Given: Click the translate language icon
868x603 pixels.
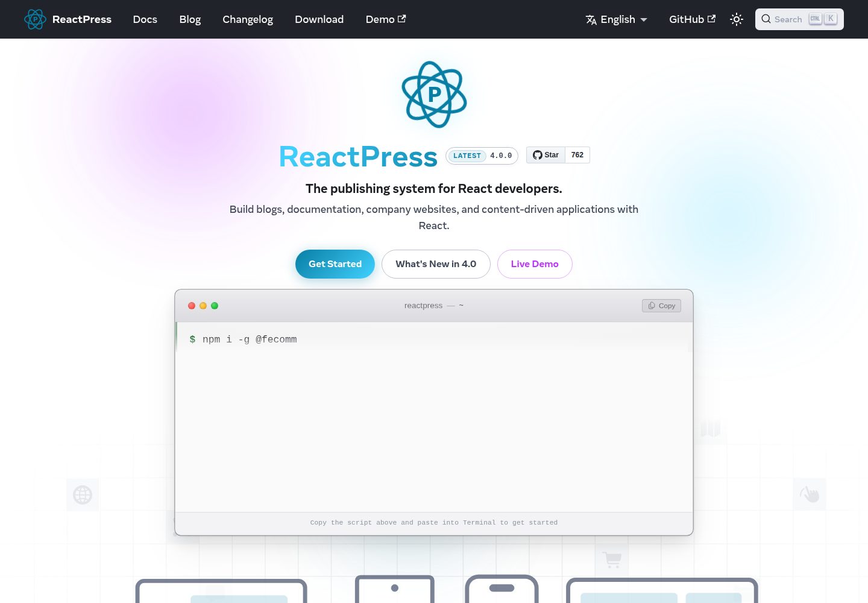Looking at the screenshot, I should click(x=591, y=20).
